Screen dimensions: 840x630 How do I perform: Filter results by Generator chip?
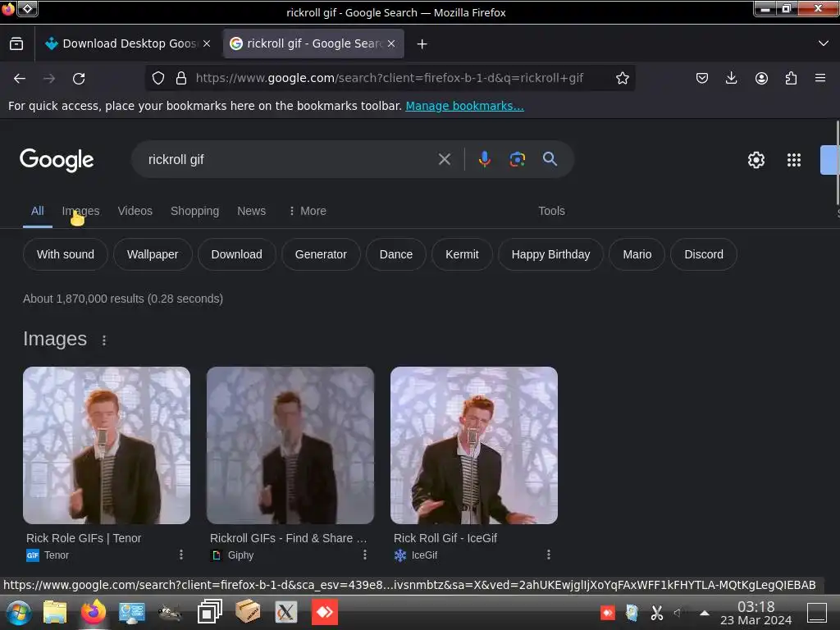(321, 254)
